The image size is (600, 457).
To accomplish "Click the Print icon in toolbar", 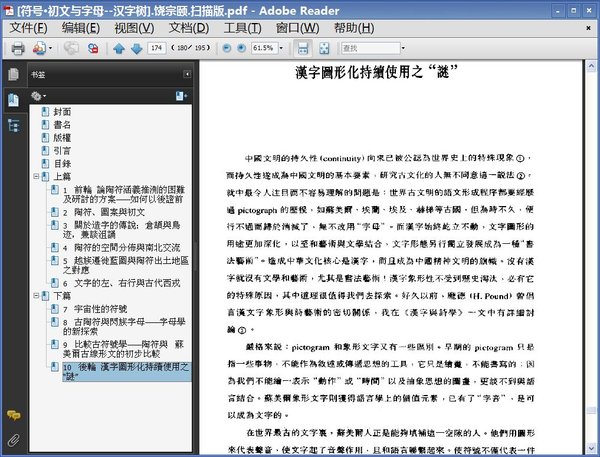I will tap(18, 48).
